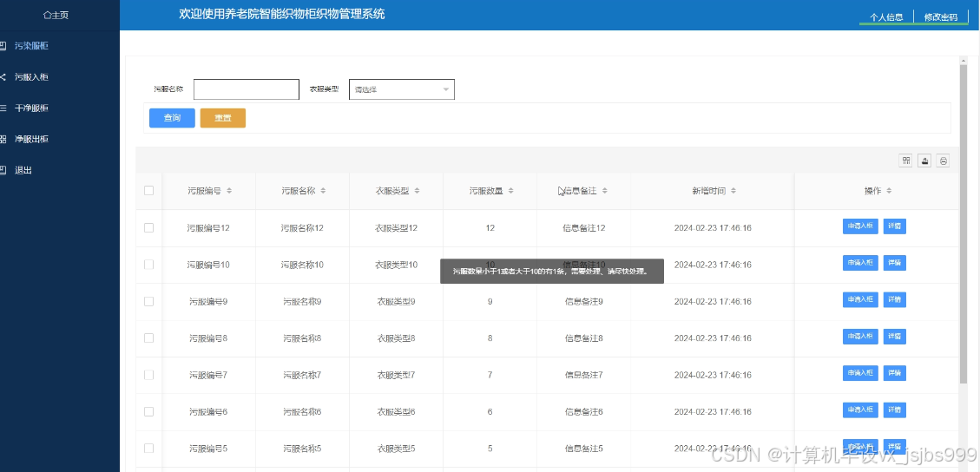This screenshot has height=472, width=980.
Task: Click cell 信息备注9
Action: coord(584,302)
